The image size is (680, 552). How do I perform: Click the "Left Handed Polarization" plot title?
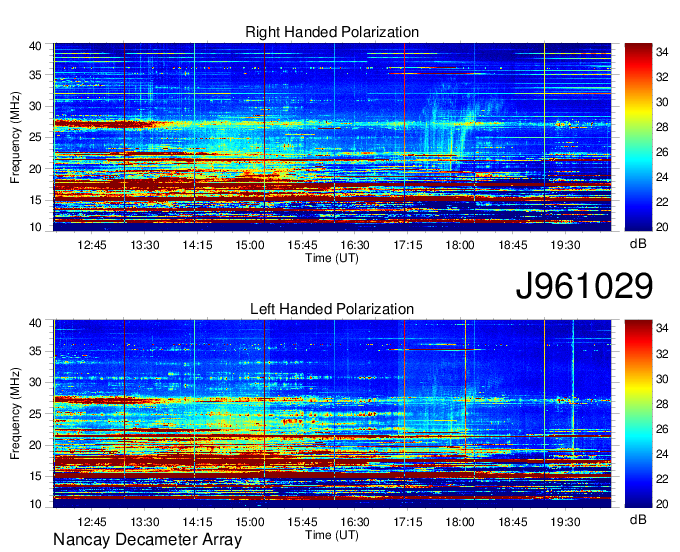pyautogui.click(x=332, y=309)
